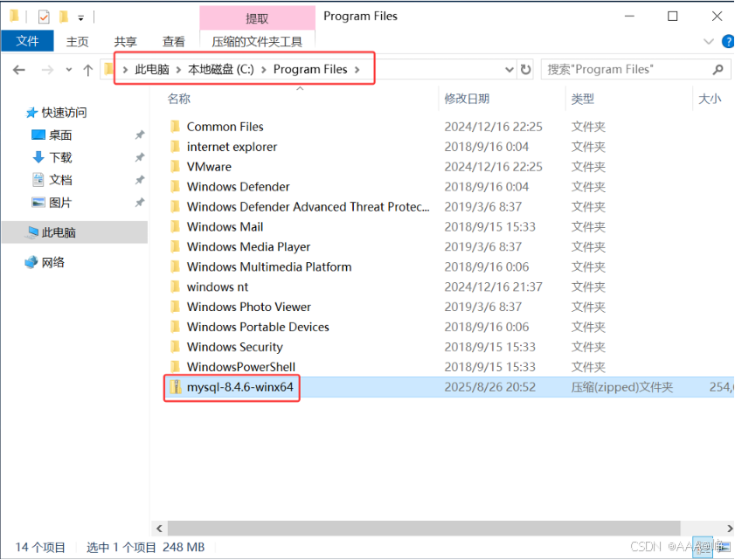Click the horizontal scrollbar right arrow
Viewport: 735px width, 560px height.
[x=730, y=529]
